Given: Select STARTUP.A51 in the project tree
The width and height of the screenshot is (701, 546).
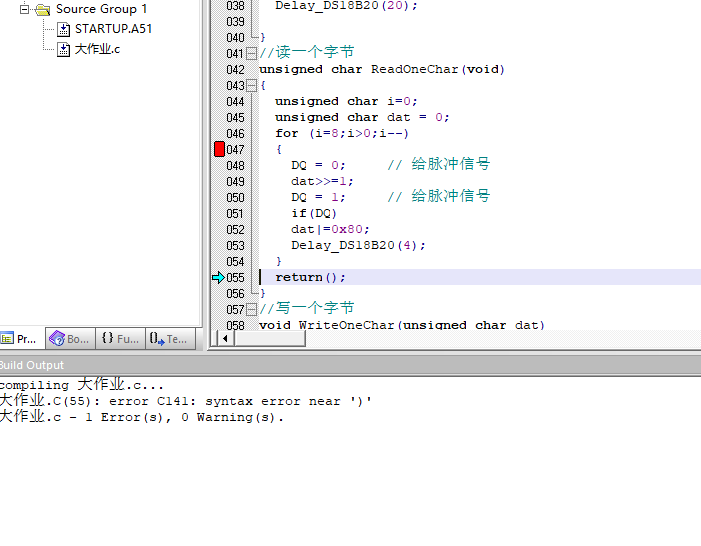Looking at the screenshot, I should coord(113,29).
